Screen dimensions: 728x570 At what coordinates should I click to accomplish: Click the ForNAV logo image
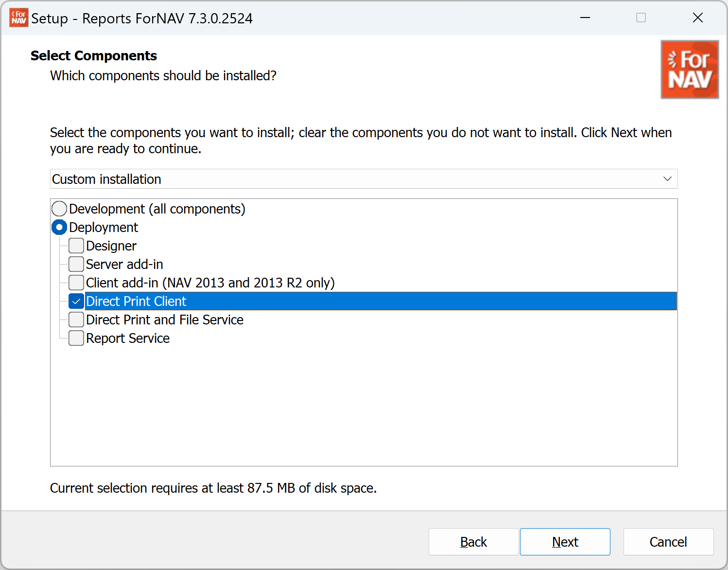point(690,70)
